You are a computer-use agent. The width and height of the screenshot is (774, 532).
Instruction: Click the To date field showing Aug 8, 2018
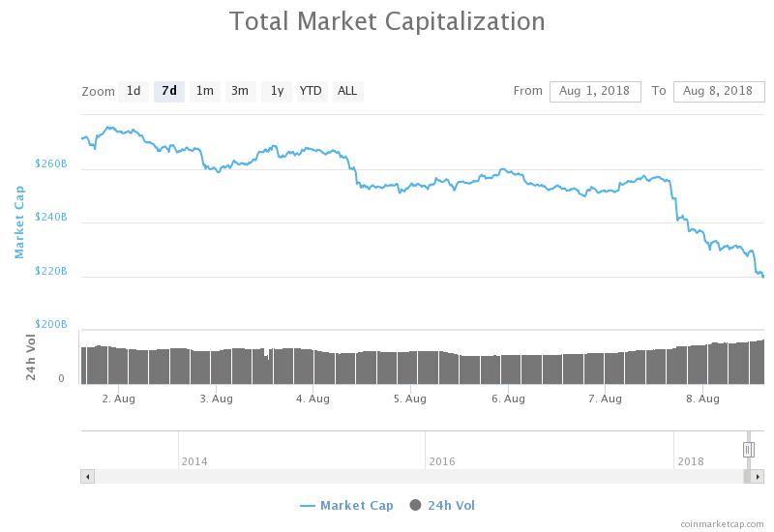(x=718, y=91)
